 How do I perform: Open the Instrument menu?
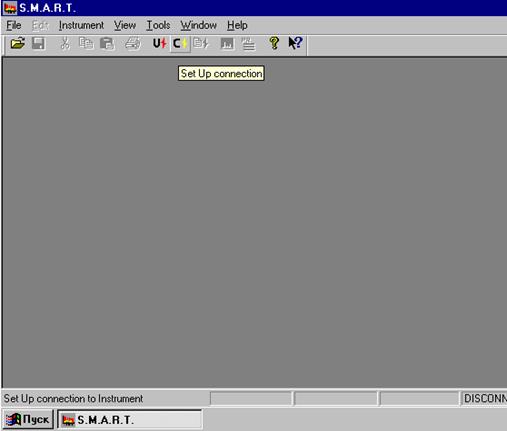click(x=81, y=25)
